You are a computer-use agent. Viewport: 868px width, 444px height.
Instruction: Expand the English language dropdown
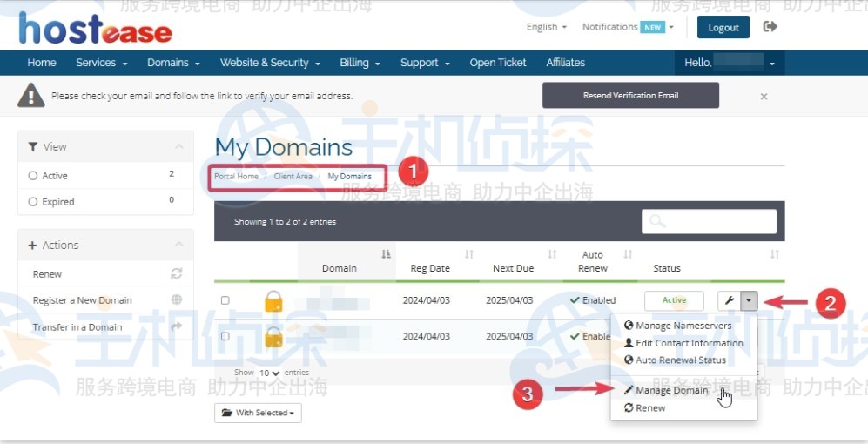tap(546, 27)
